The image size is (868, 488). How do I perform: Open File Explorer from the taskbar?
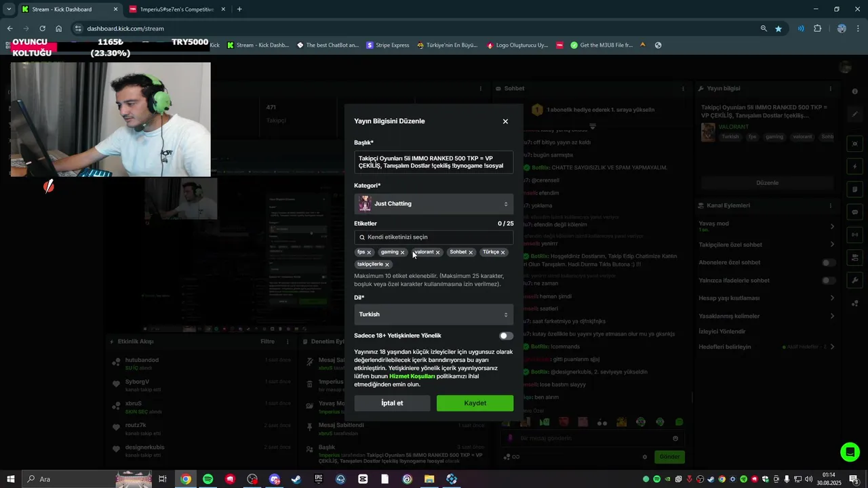tap(429, 479)
